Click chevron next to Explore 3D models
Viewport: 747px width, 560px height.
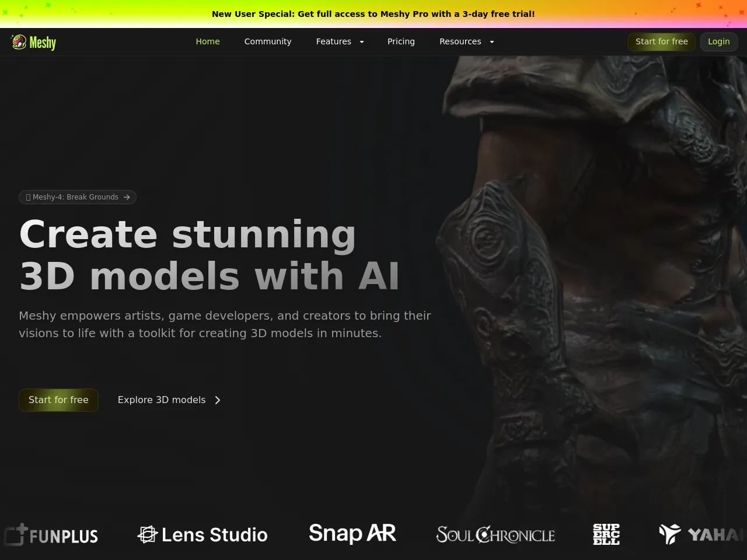click(x=218, y=400)
